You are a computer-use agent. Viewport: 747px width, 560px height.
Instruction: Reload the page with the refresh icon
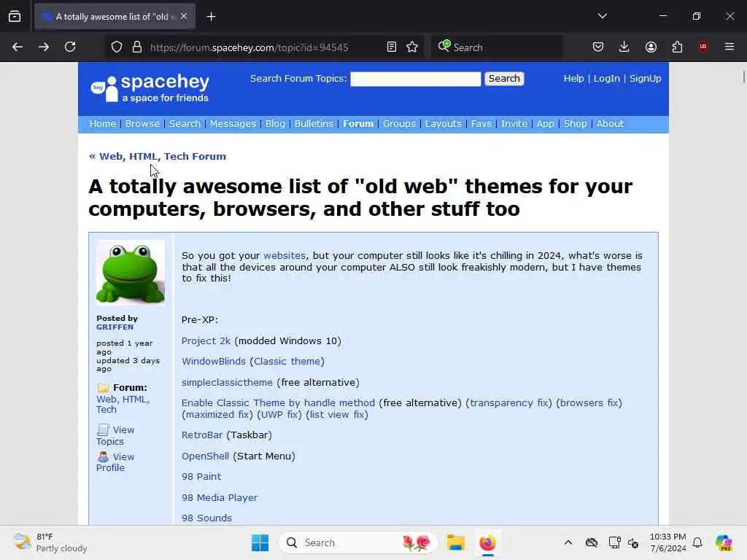[70, 47]
